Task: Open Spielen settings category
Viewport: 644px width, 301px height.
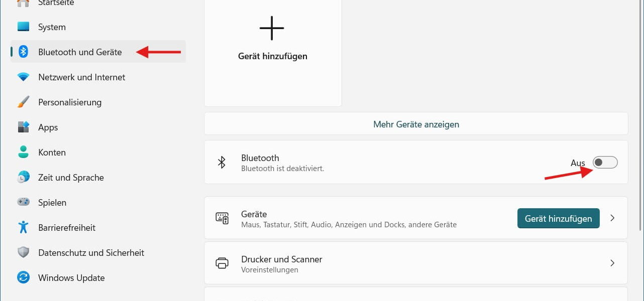Action: pos(98,202)
